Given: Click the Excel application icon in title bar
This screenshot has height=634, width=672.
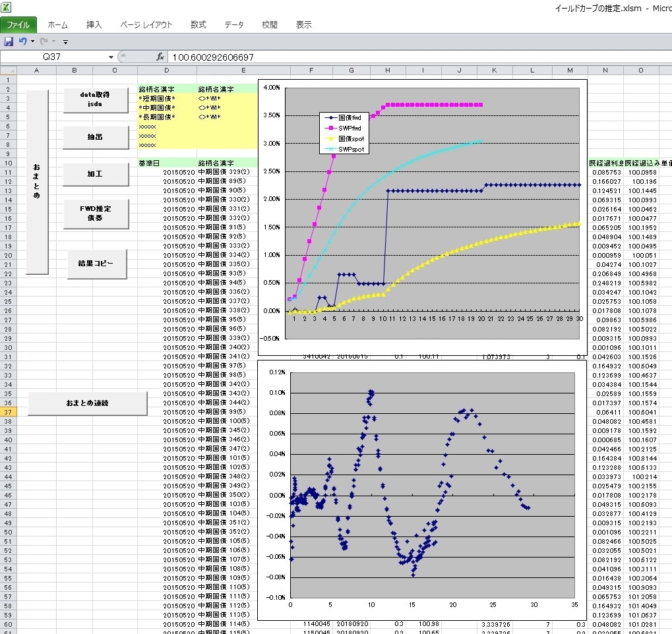Looking at the screenshot, I should coord(6,7).
